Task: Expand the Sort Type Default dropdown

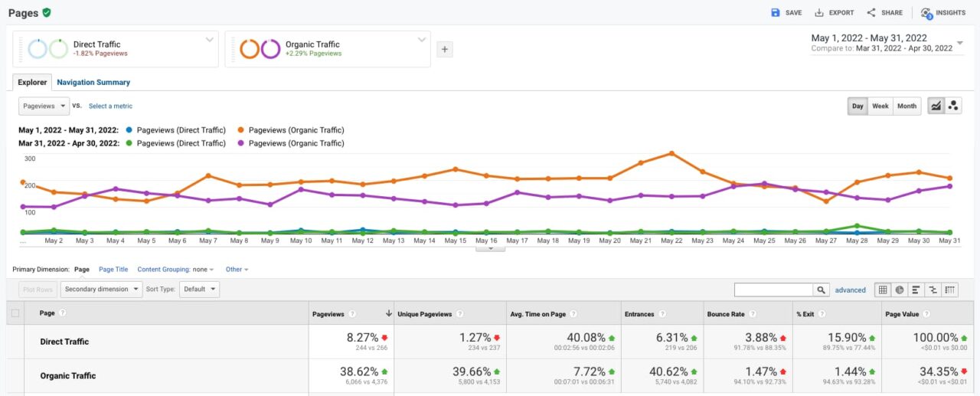Action: click(x=201, y=290)
